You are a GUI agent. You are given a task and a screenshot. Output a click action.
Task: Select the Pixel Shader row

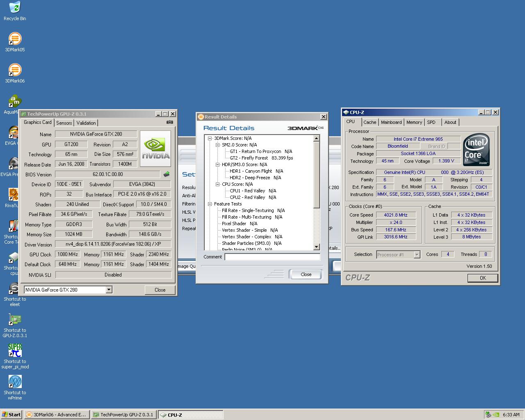240,224
